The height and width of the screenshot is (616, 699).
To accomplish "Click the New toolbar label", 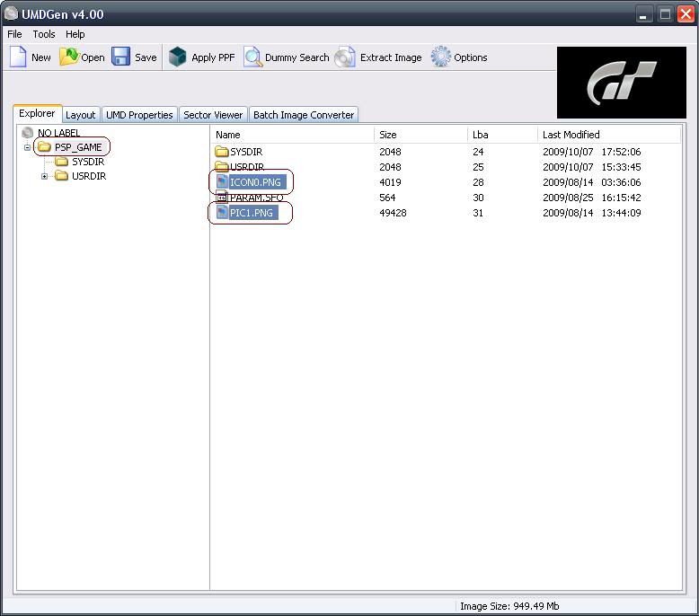I will [x=41, y=57].
